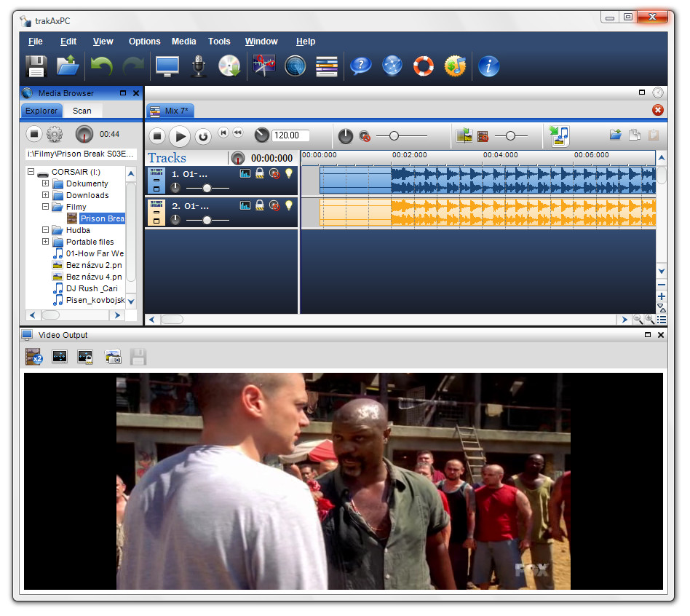Jump to the start of the mix
690x616 pixels.
[223, 133]
